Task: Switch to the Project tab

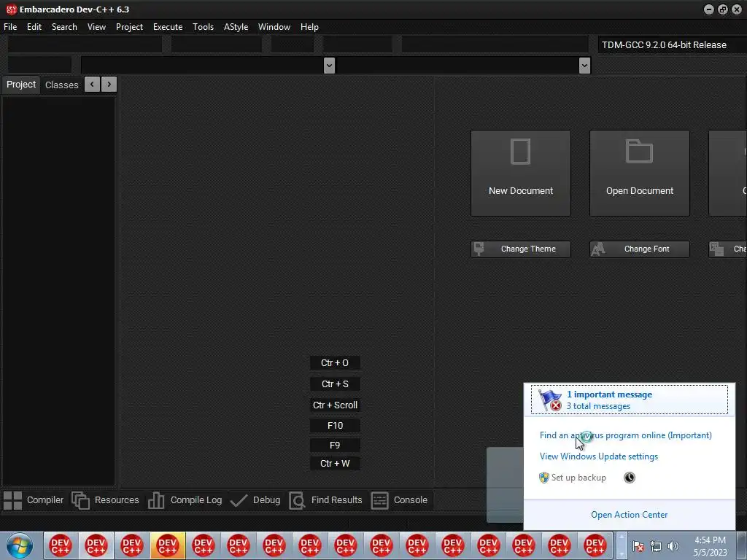Action: pyautogui.click(x=21, y=85)
